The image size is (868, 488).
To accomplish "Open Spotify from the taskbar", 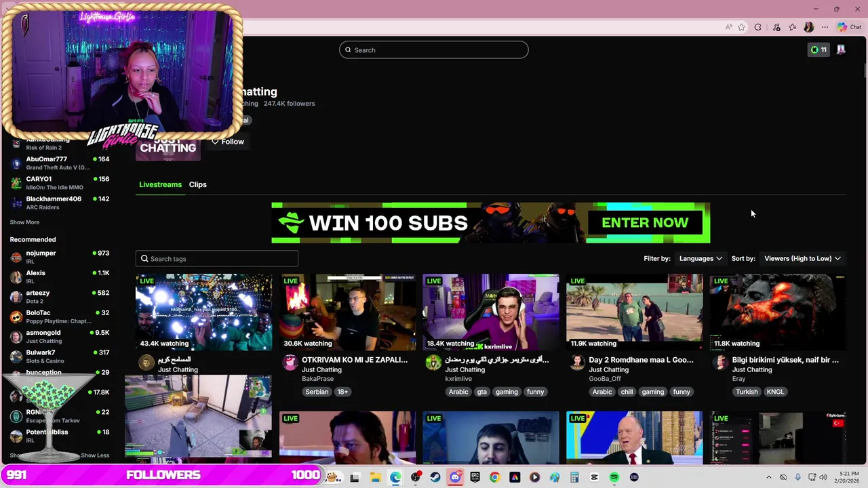I will click(614, 477).
